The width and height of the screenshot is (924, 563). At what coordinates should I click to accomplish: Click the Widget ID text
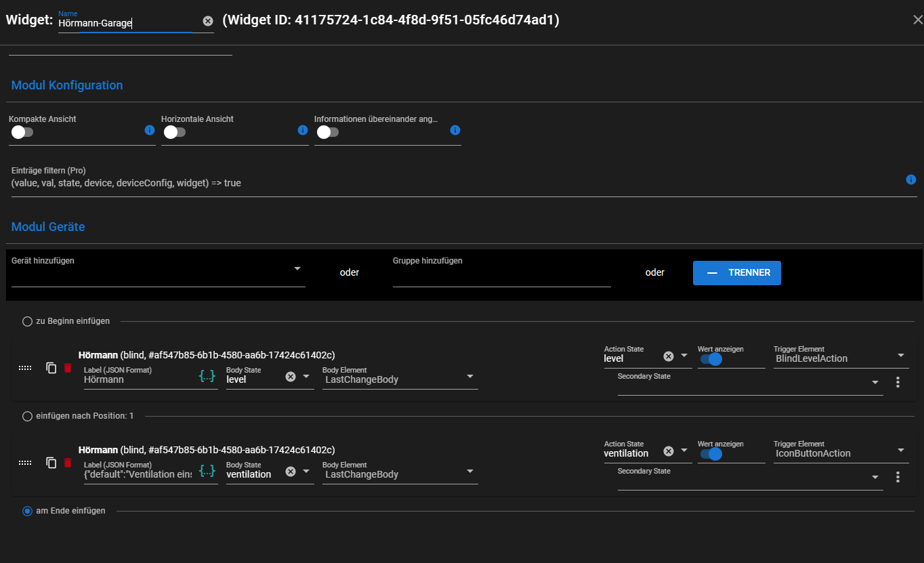391,20
